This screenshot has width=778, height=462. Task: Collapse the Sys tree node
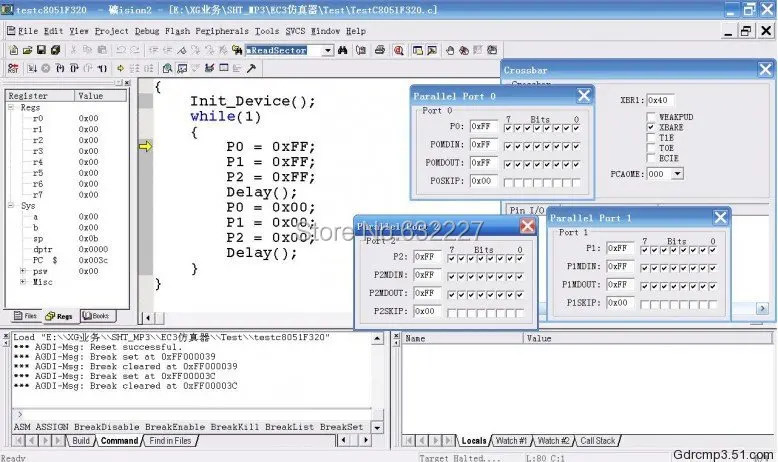[x=10, y=205]
